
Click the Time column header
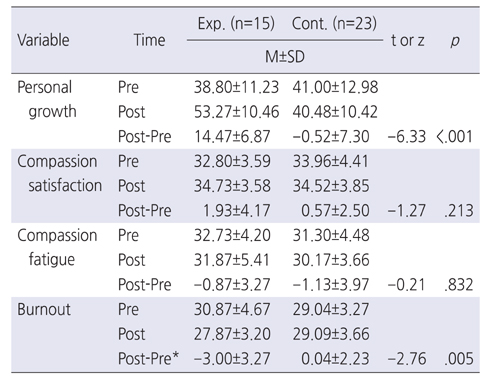149,40
